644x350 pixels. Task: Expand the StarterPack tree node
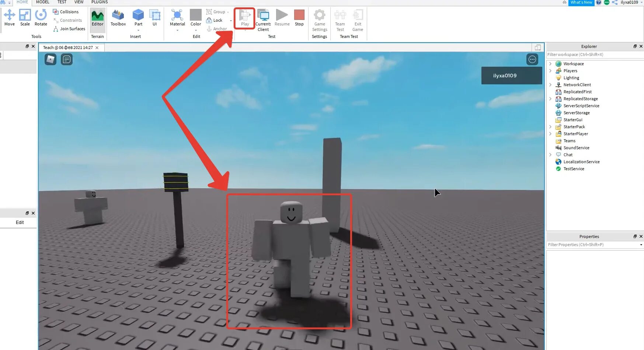point(550,127)
